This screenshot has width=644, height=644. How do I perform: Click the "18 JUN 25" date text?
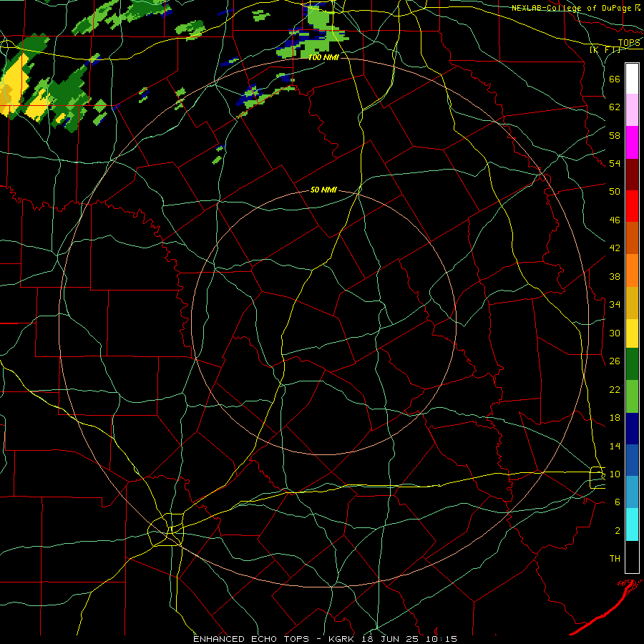pyautogui.click(x=392, y=639)
